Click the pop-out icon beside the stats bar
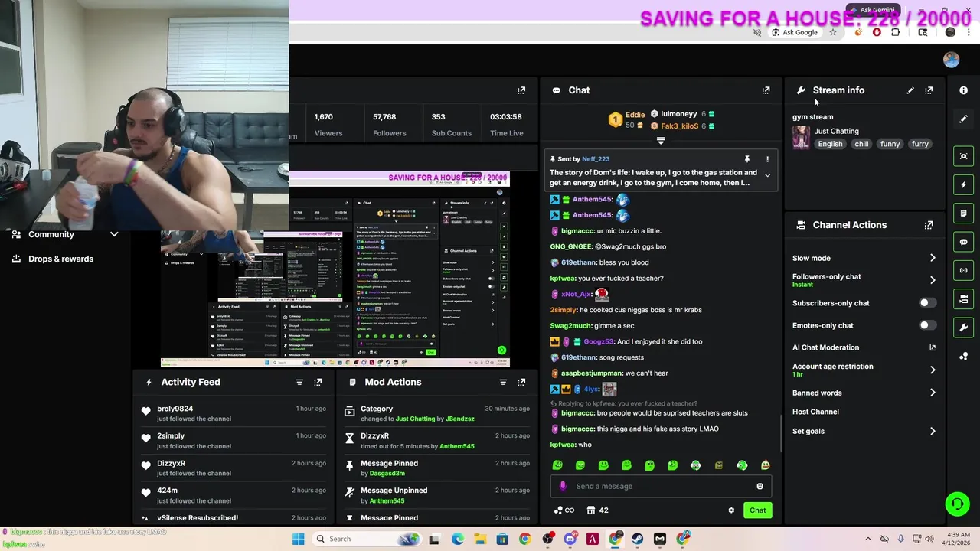This screenshot has width=980, height=551. (x=521, y=90)
